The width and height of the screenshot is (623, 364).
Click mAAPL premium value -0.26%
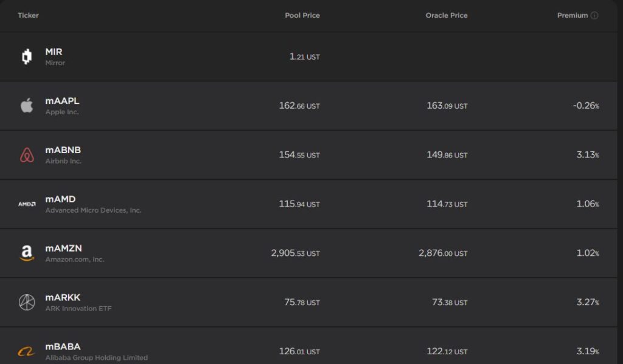coord(586,106)
